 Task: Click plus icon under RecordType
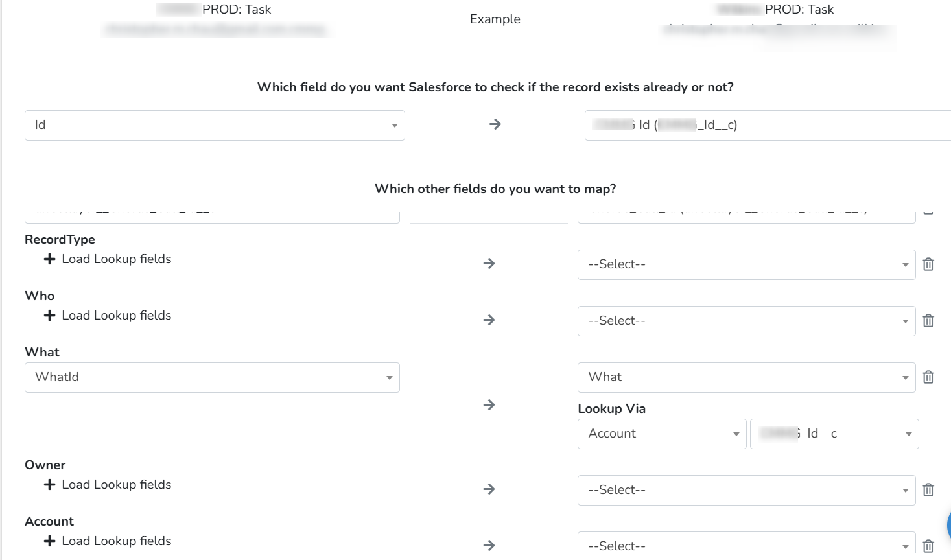(49, 259)
